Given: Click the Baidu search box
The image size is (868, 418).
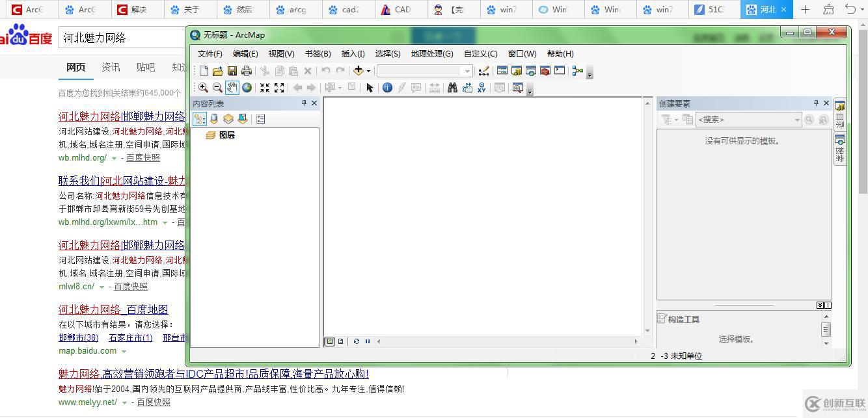Looking at the screenshot, I should point(122,38).
